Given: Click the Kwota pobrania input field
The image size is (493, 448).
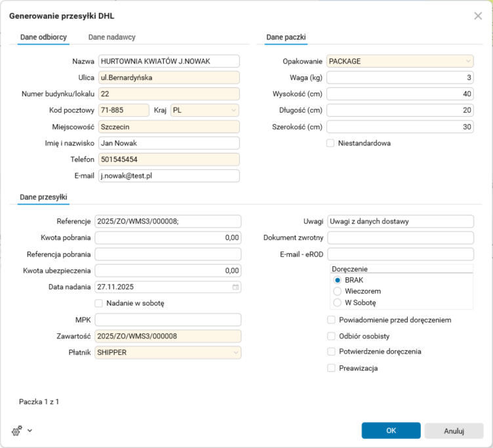Looking at the screenshot, I should click(x=168, y=237).
